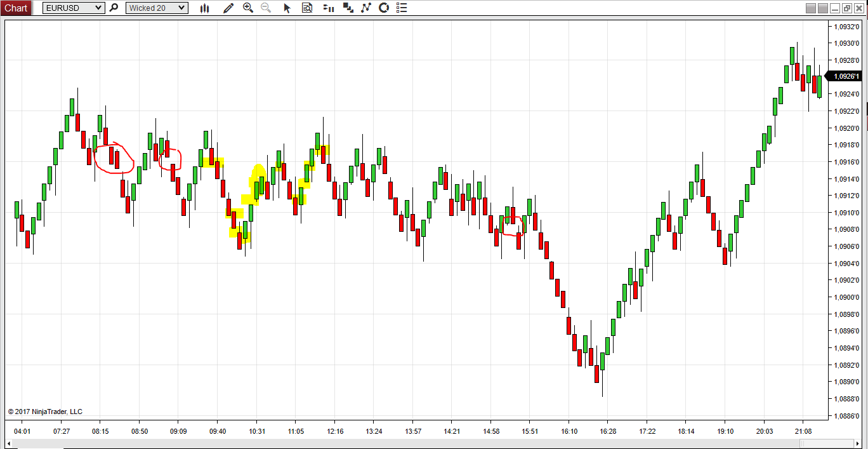
Task: Click the 04:01 time axis label
Action: click(22, 431)
